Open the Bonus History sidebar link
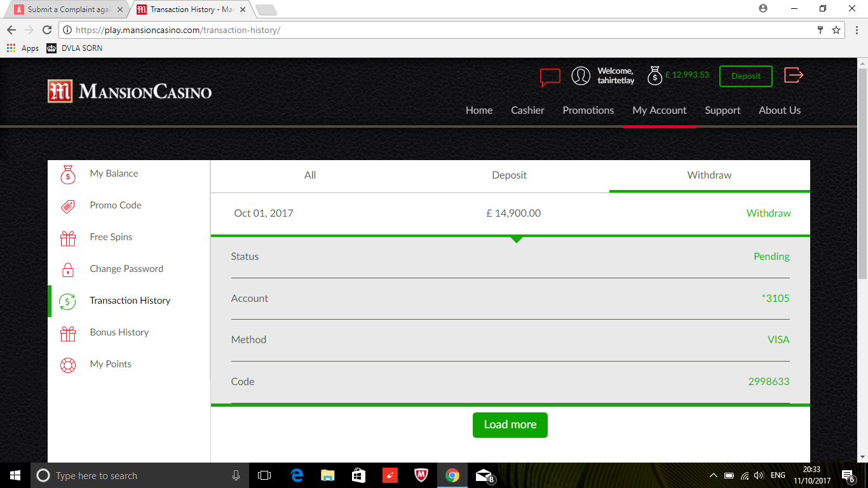868x488 pixels. tap(119, 333)
